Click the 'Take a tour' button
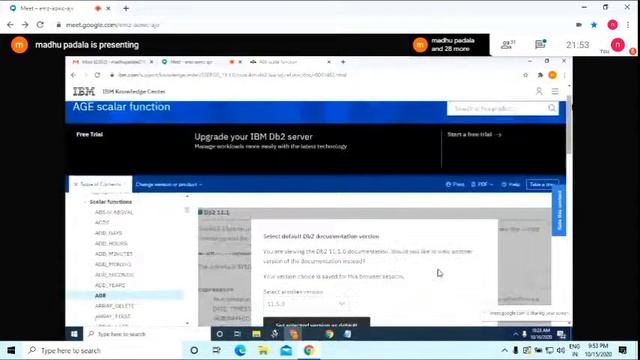The height and width of the screenshot is (360, 640). coord(542,184)
